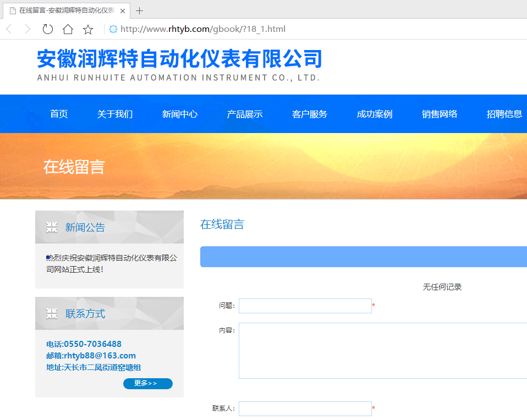Screen dimensions: 527x420
Task: Reload the page with refresh icon
Action: [x=48, y=29]
